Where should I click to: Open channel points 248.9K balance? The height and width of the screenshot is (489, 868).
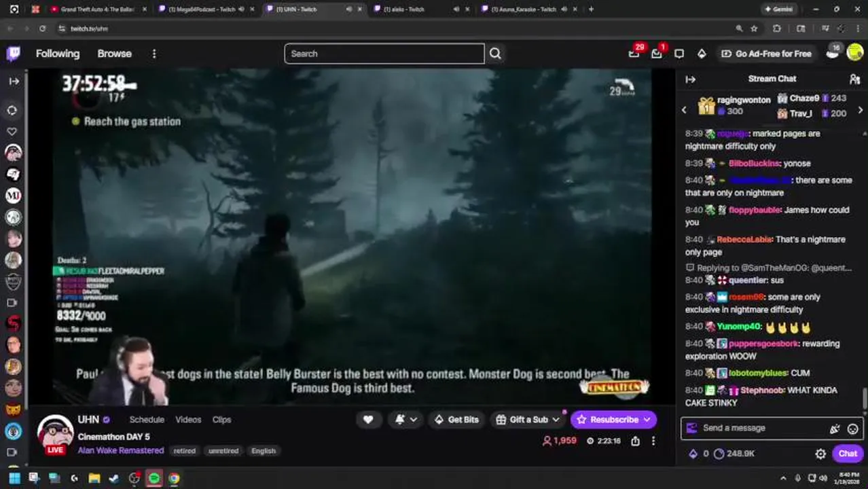pyautogui.click(x=734, y=454)
